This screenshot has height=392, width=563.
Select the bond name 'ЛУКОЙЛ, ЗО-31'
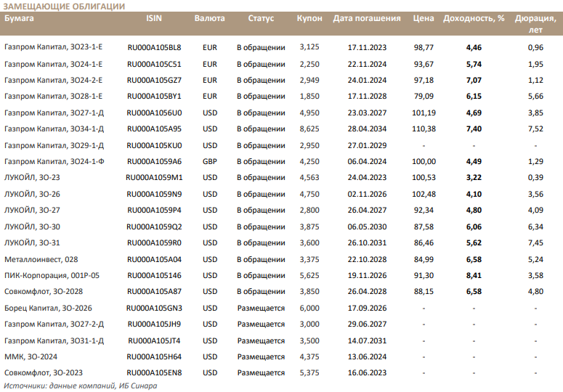click(32, 242)
